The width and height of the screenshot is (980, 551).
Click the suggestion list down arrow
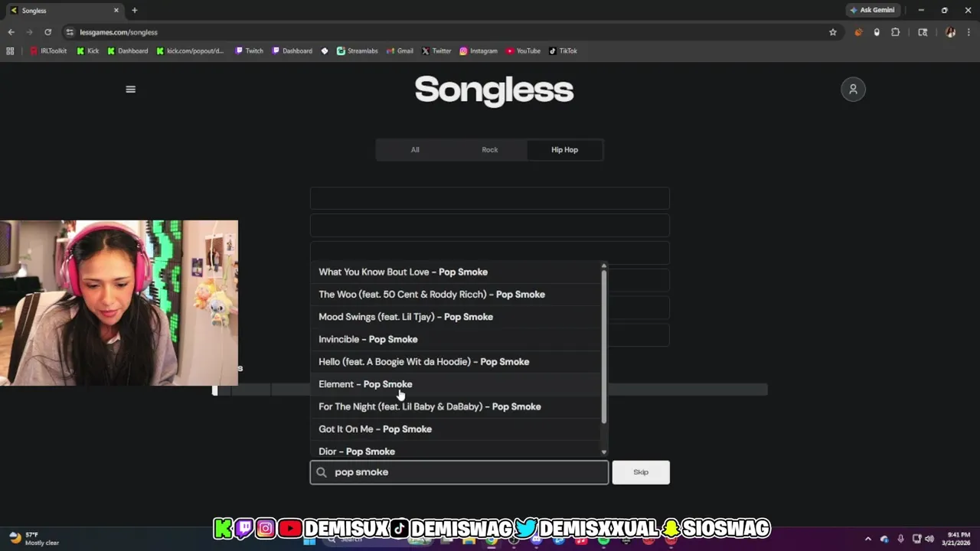pos(604,452)
